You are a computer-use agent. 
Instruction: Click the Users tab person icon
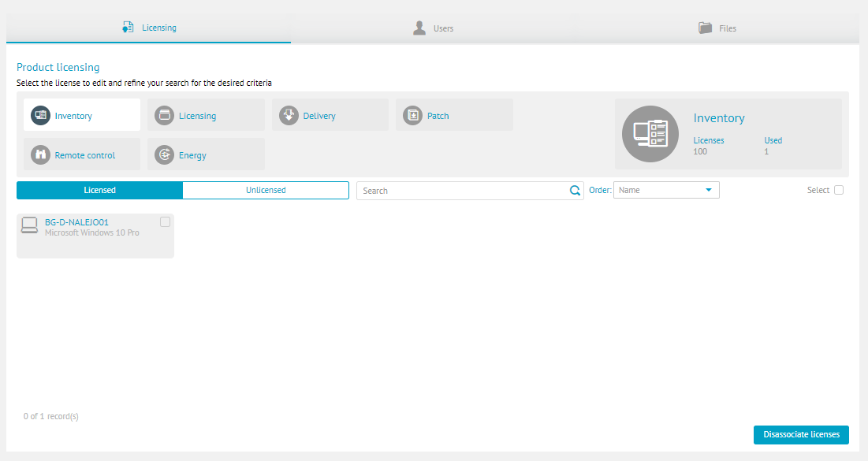(419, 28)
